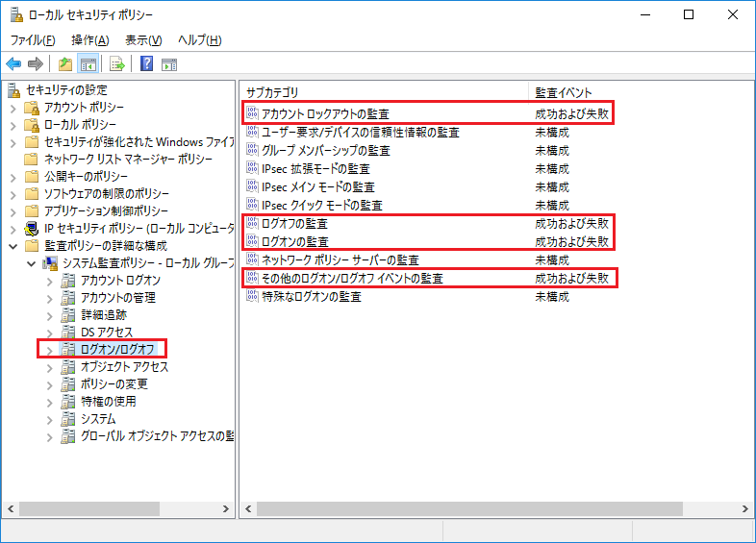Image resolution: width=756 pixels, height=543 pixels.
Task: Expand the ローカル ポリシー node
Action: pyautogui.click(x=13, y=126)
